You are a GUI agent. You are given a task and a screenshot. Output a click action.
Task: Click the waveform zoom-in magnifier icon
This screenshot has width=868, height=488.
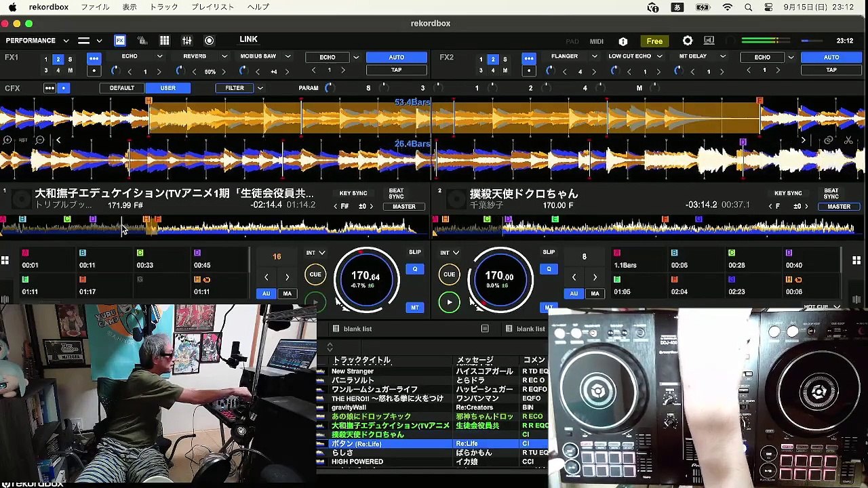[x=7, y=140]
